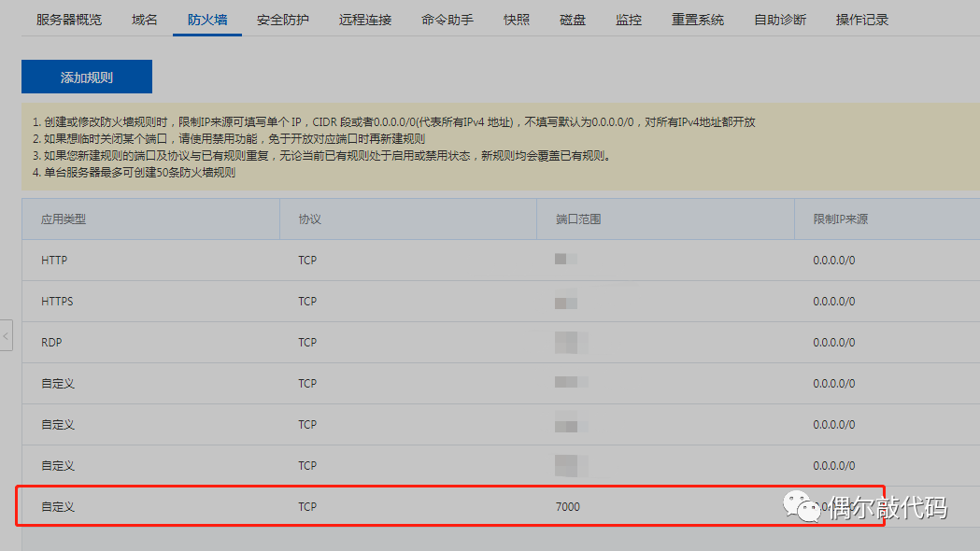
Task: Select the HTTP application type cell
Action: pos(54,260)
